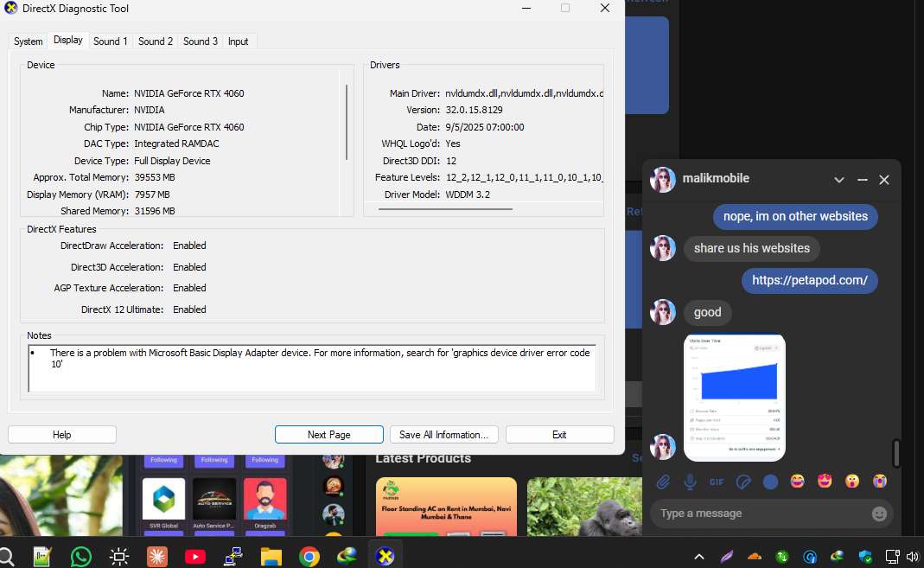Click the Next Page button

tap(328, 435)
